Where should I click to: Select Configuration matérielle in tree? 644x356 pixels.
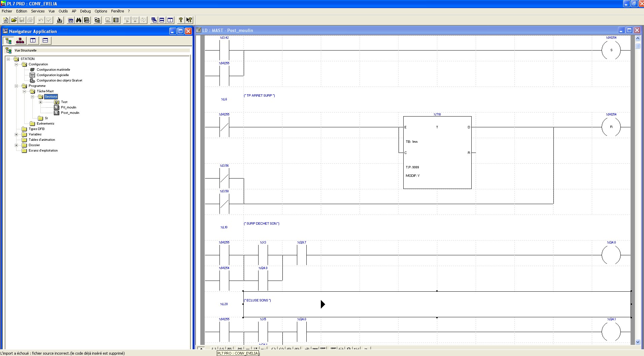[x=53, y=70]
